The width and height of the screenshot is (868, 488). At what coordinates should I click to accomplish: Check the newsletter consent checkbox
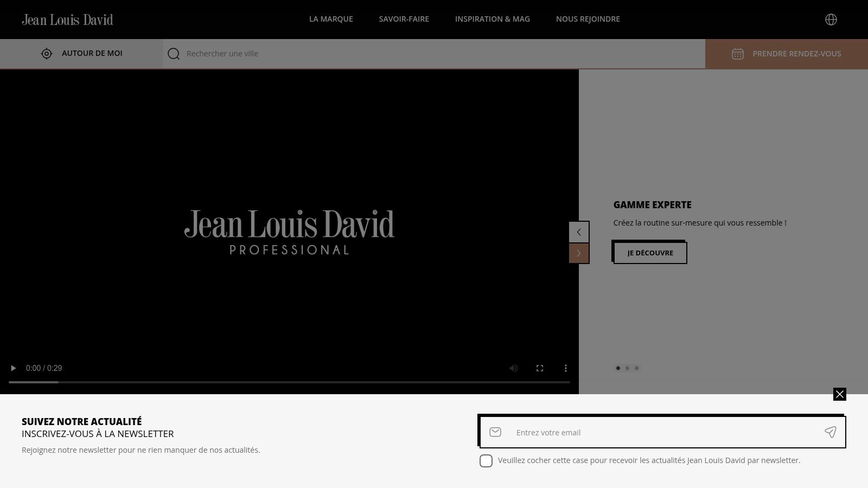click(486, 461)
